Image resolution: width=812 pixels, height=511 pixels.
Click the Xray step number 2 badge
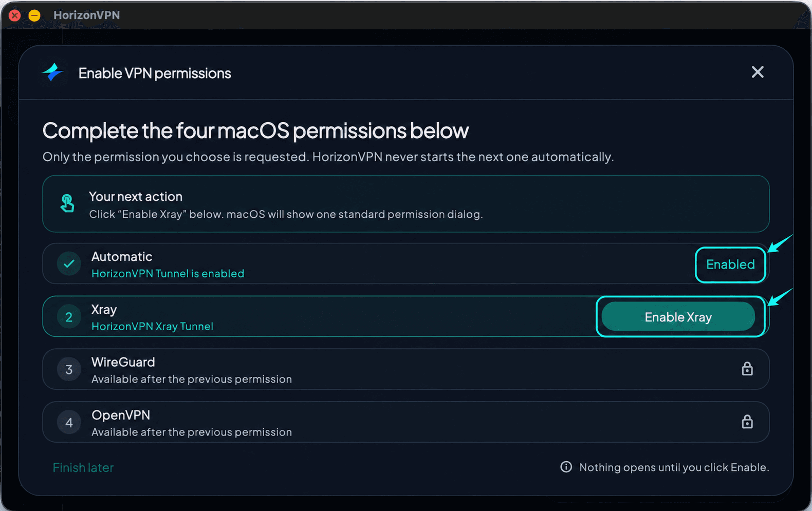[69, 317]
